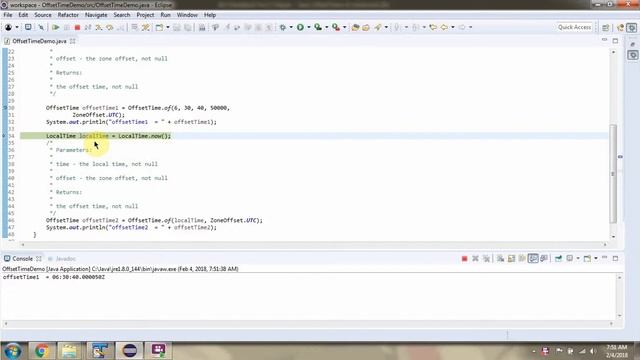Screen dimensions: 640x360
Task: Click Remove Launch X icon in Console
Action: tap(475, 258)
